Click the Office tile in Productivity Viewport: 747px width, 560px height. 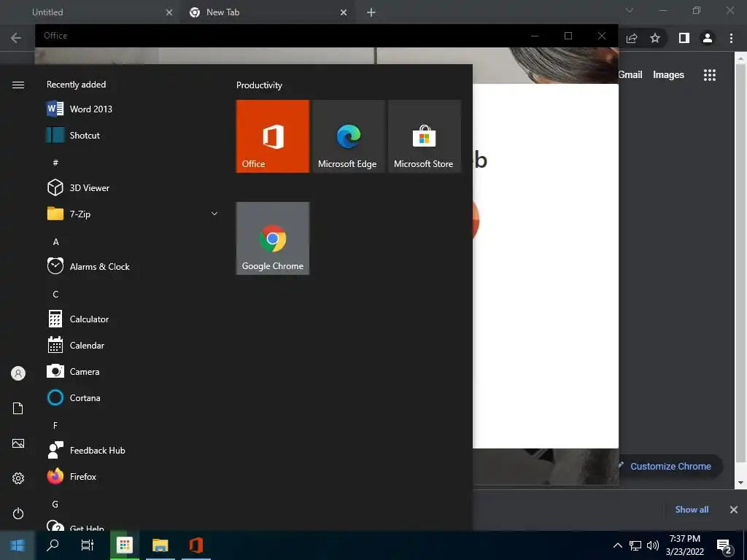tap(273, 136)
